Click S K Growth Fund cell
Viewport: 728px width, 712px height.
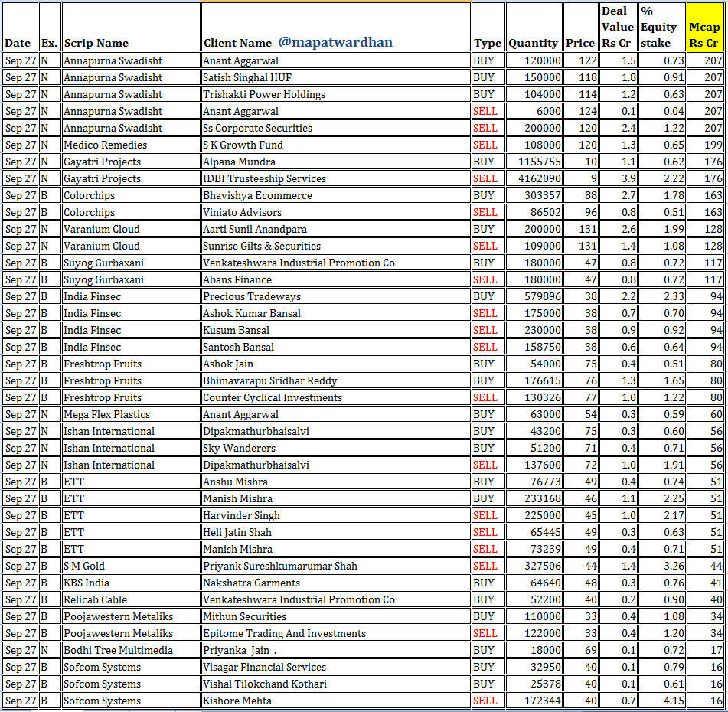point(336,145)
